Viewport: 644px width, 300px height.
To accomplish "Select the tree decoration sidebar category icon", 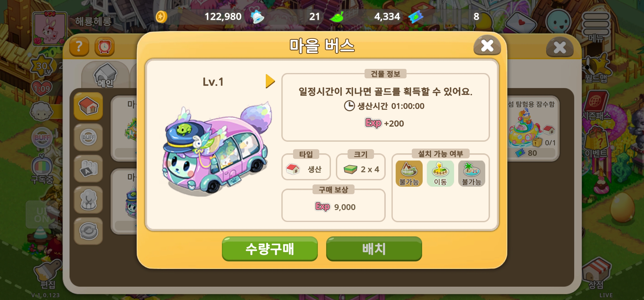I will click(88, 200).
